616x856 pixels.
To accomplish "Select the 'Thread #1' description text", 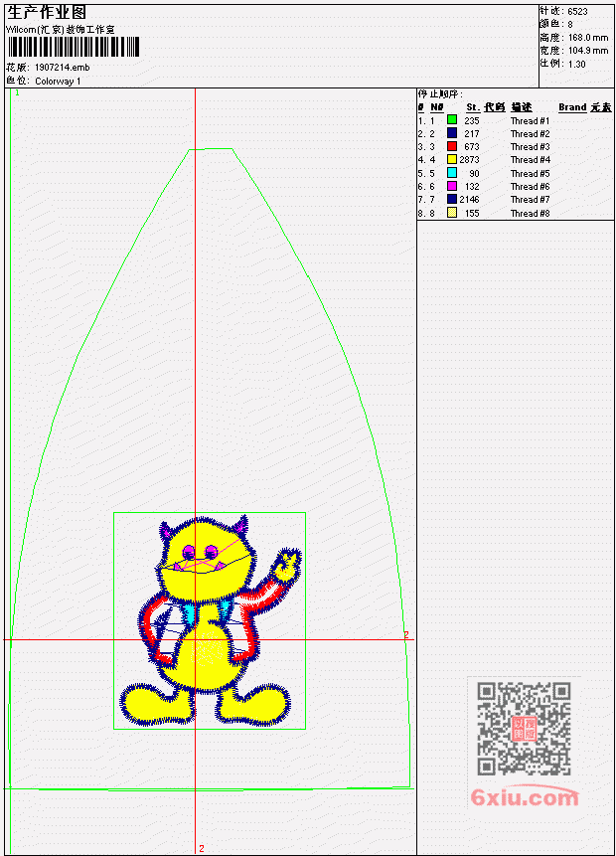I will pyautogui.click(x=530, y=120).
